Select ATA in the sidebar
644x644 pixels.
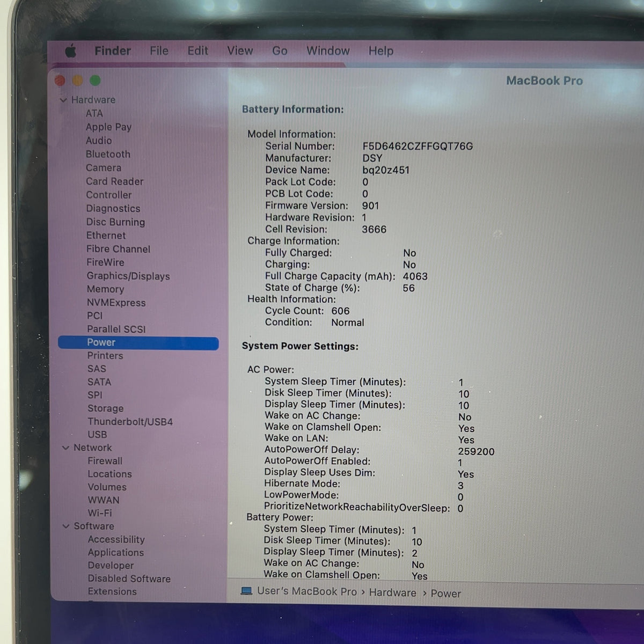coord(94,113)
